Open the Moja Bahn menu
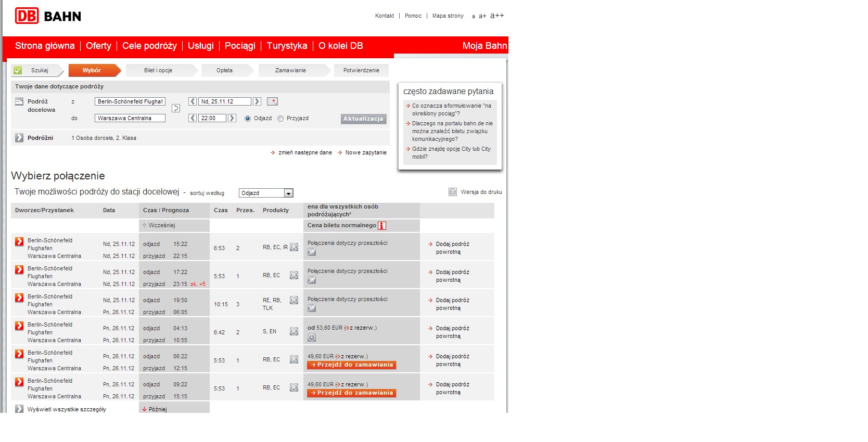The image size is (868, 442). point(484,46)
